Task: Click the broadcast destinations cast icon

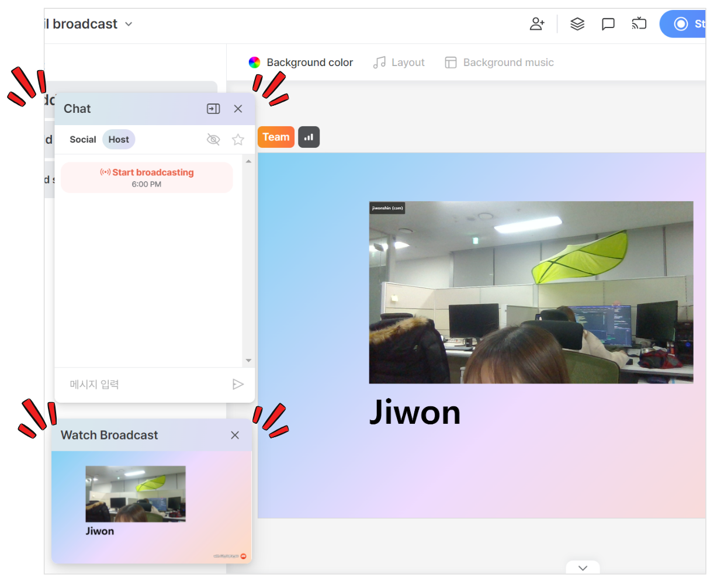Action: click(639, 23)
